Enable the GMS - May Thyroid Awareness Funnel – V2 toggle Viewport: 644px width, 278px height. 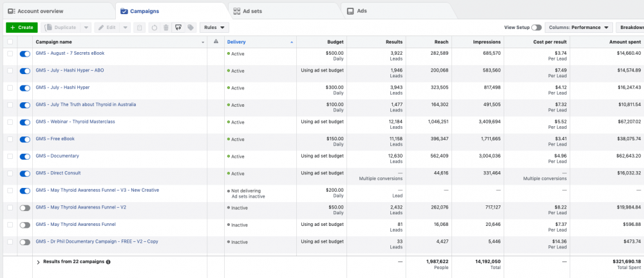coord(25,208)
